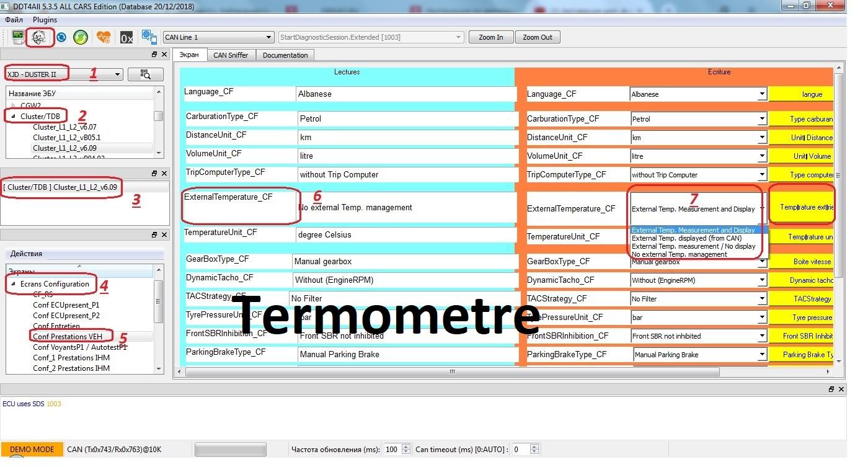Screen dimensions: 868x467
Task: Switch to the CAN Sniffer tab
Action: [x=231, y=55]
